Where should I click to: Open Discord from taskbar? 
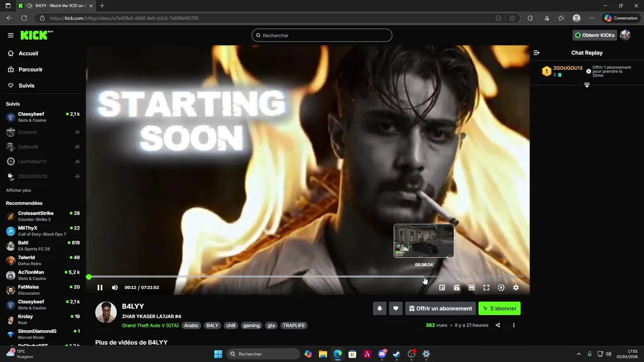tap(382, 354)
